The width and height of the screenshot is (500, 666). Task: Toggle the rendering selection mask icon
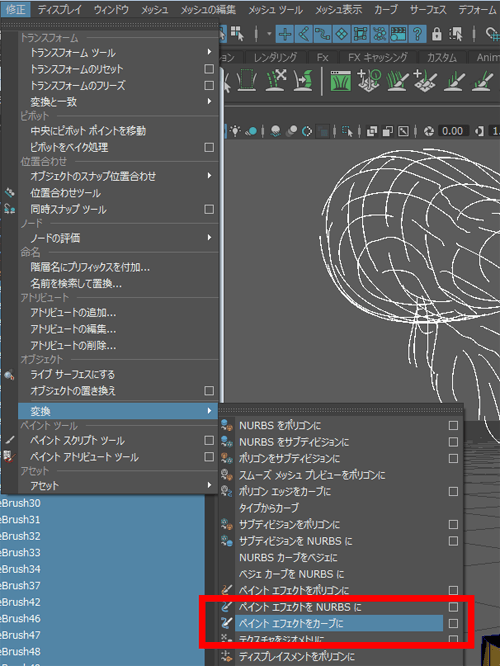(x=398, y=34)
